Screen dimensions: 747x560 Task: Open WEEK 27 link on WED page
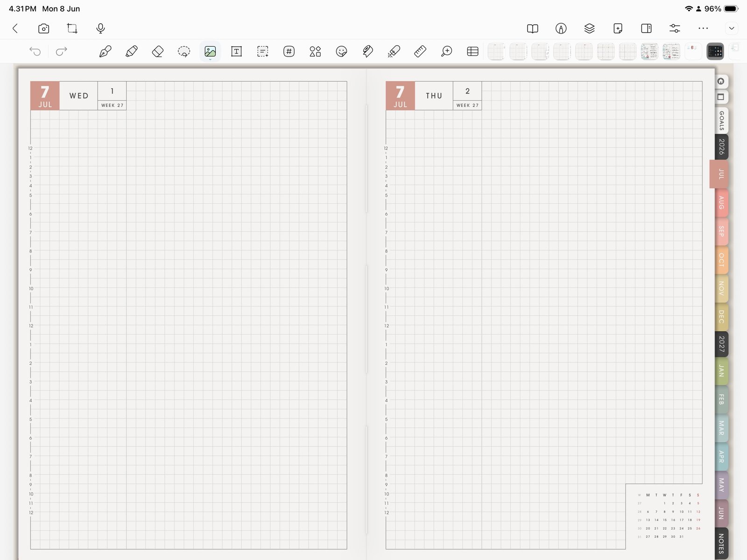(x=112, y=106)
